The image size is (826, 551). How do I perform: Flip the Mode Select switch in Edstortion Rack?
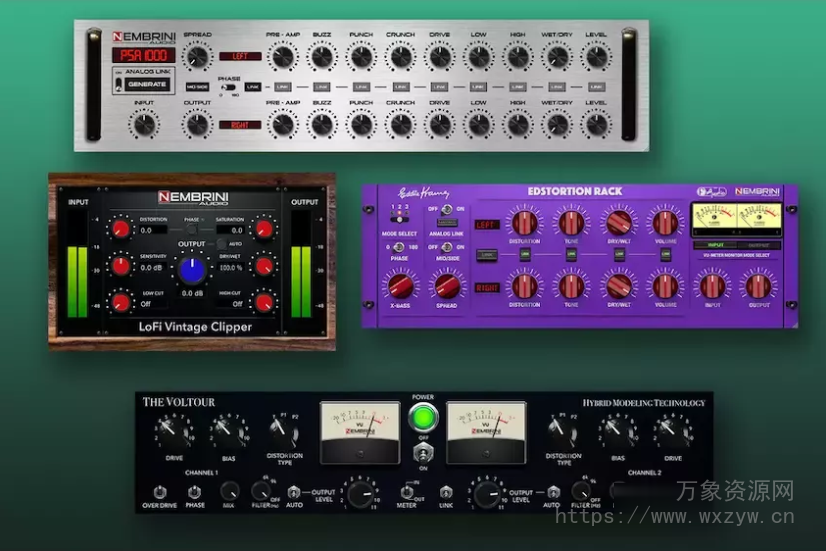tap(399, 219)
